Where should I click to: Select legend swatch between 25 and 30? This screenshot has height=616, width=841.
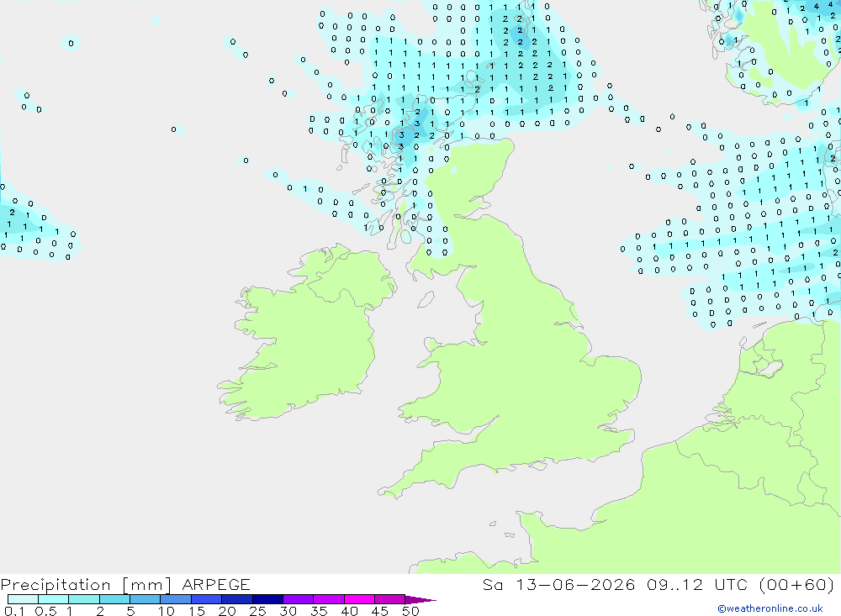(x=267, y=599)
